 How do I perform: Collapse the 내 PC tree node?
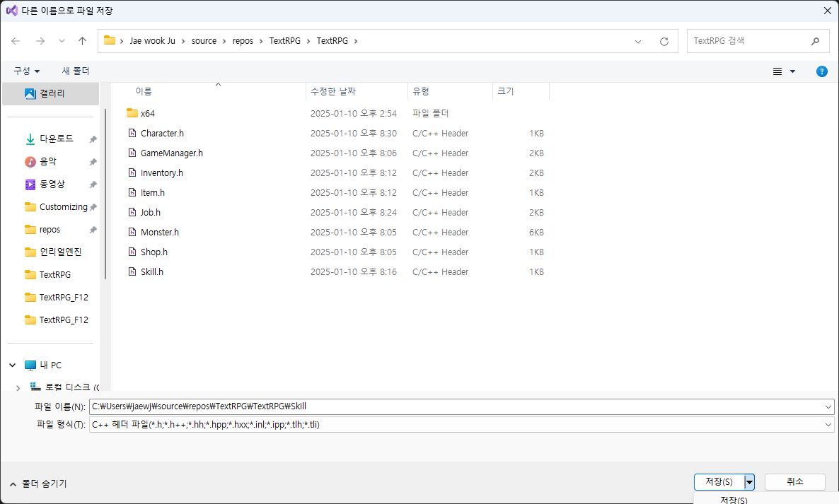click(12, 365)
